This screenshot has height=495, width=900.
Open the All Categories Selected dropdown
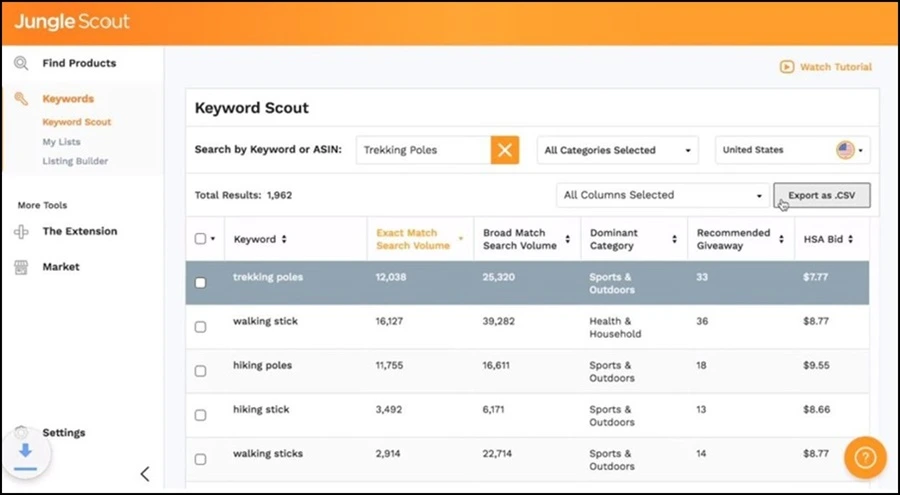click(618, 150)
